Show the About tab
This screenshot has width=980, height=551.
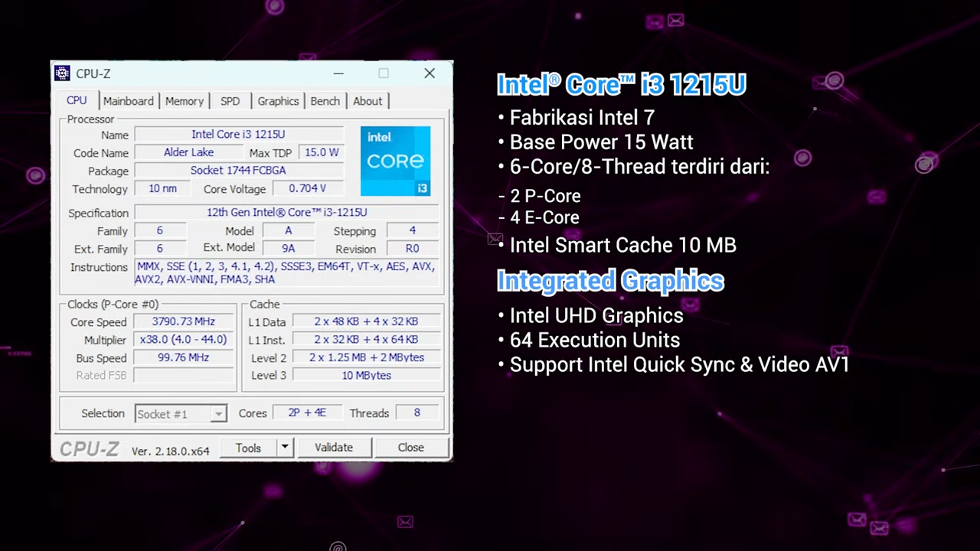coord(367,101)
